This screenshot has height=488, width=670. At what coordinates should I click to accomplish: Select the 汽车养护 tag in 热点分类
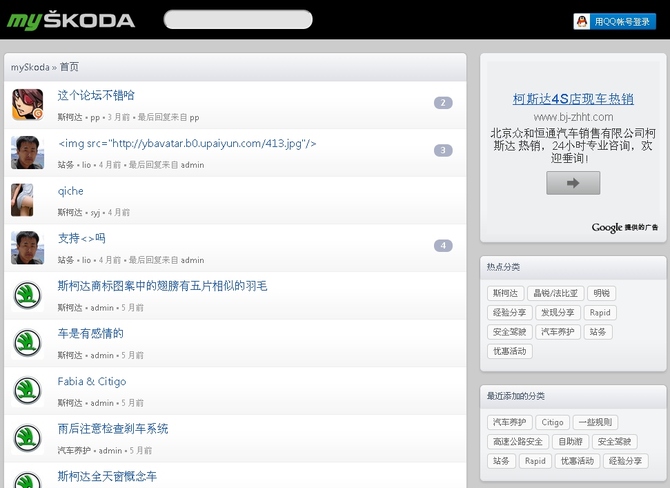click(x=558, y=332)
